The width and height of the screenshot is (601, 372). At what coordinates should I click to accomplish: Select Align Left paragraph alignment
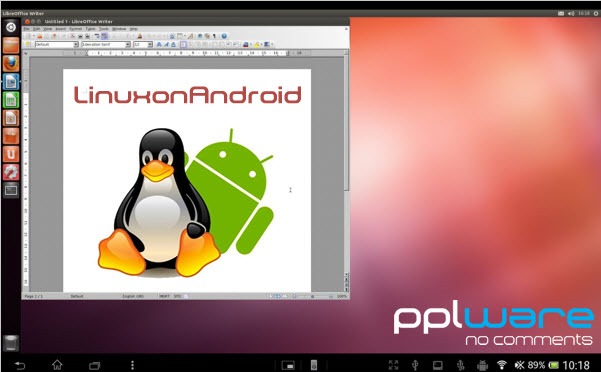tap(183, 44)
